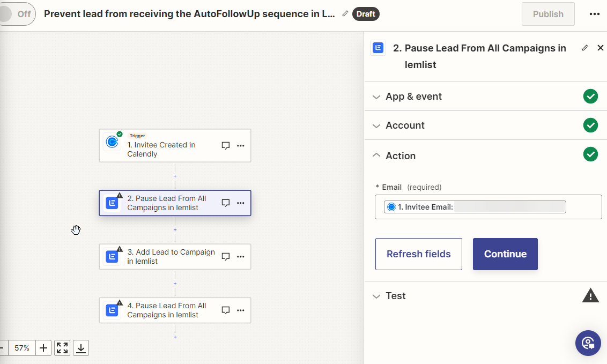This screenshot has height=364, width=607.
Task: Toggle the Zap On/Off switch
Action: [x=17, y=14]
